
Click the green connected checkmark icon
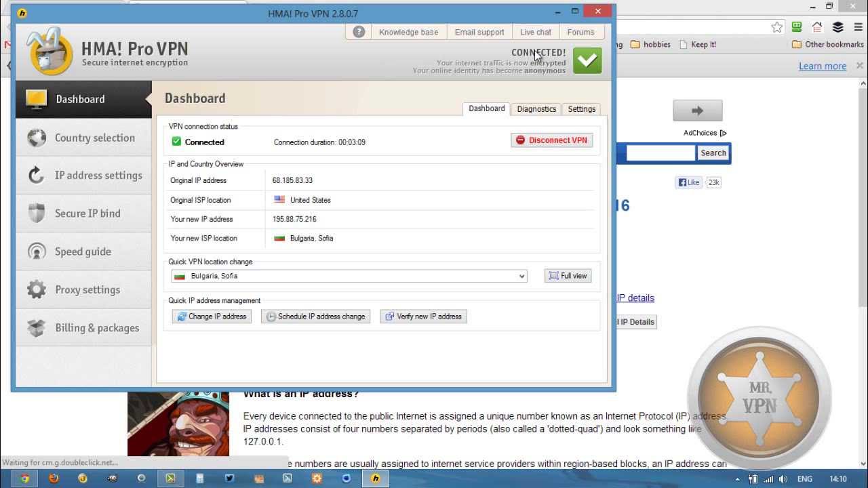(587, 61)
